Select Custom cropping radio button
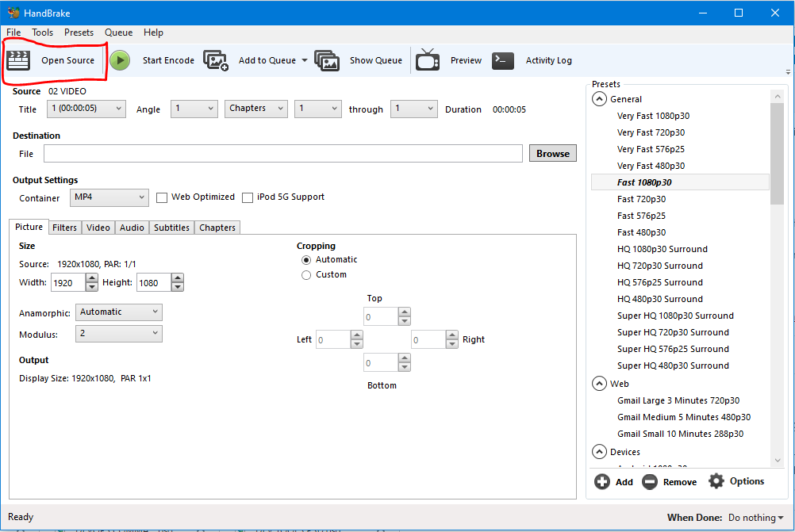Screen dimensions: 795x532 pyautogui.click(x=306, y=275)
